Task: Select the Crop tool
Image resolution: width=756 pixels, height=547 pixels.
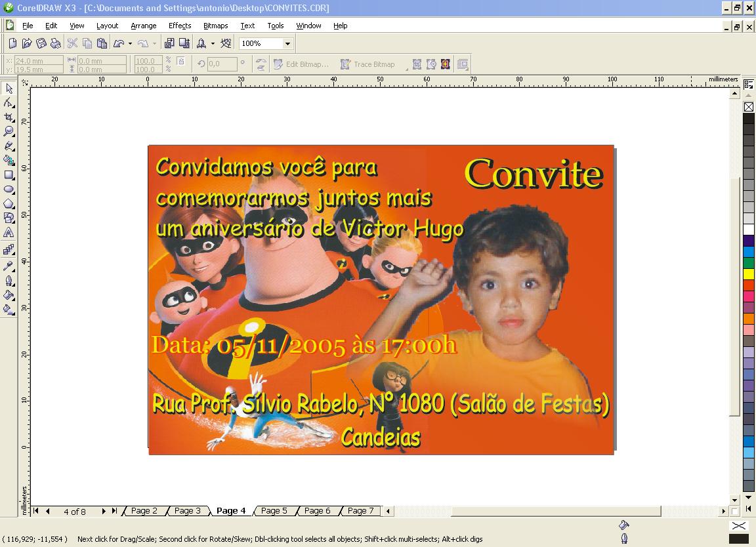Action: (9, 117)
